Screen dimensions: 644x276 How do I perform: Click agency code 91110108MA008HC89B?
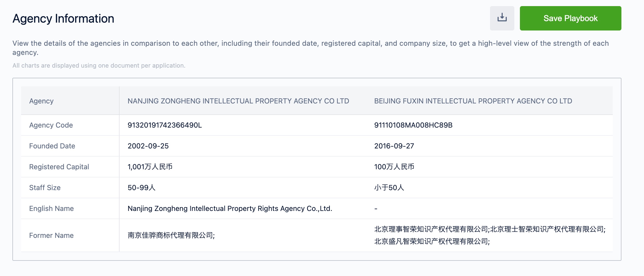[413, 125]
